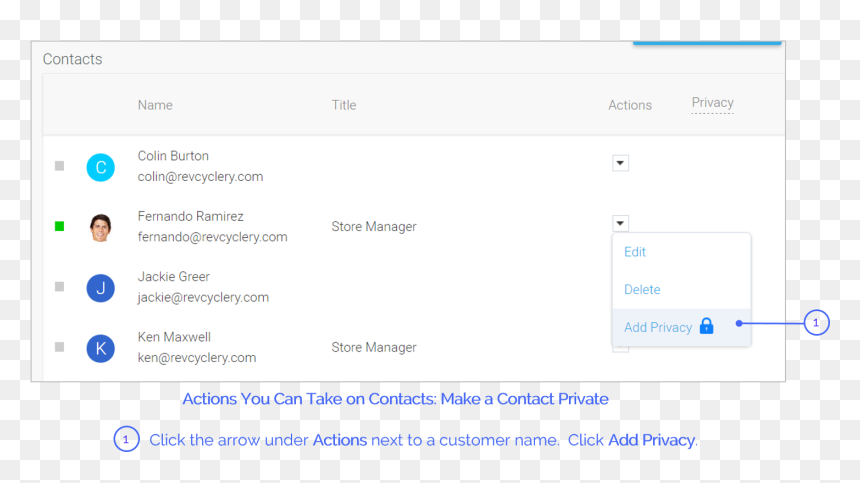Choose Edit in the actions menu

point(635,252)
